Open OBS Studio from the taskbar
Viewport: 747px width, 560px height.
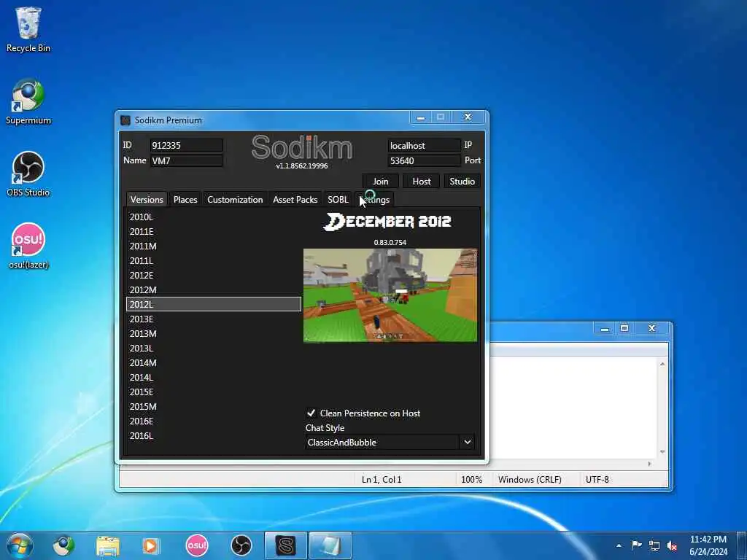click(x=241, y=545)
